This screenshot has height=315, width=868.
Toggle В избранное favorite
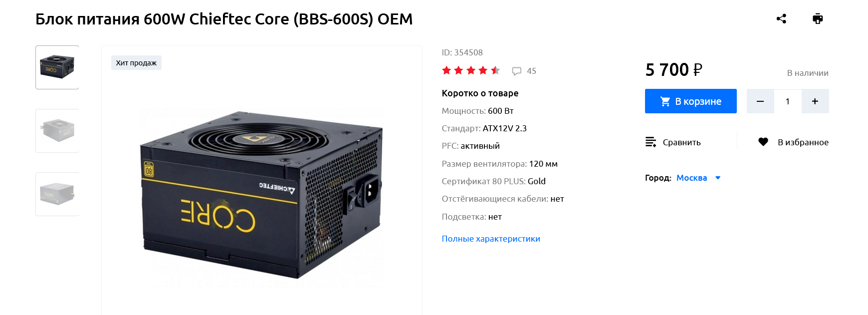click(793, 142)
